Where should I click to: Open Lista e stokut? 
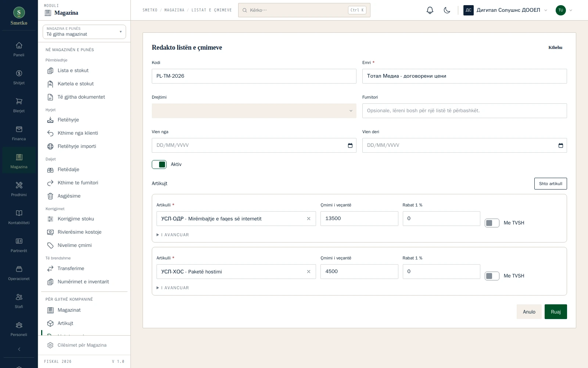click(x=84, y=71)
